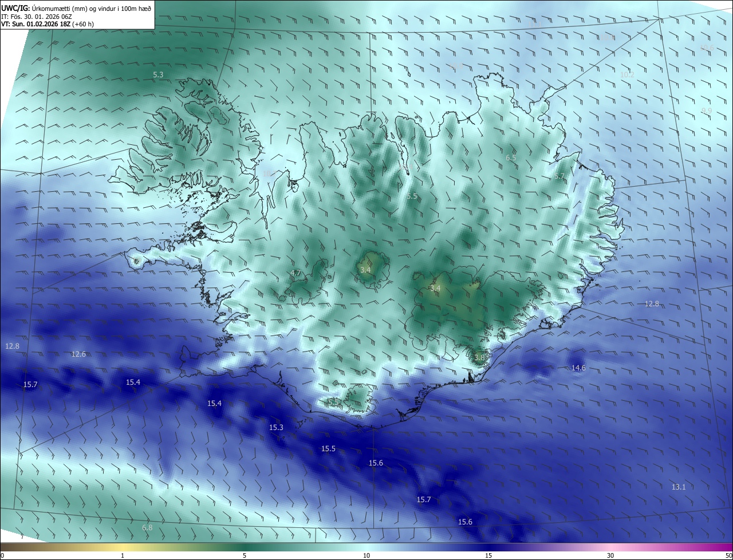Click the '10.2' value northeast of Iceland

(627, 74)
